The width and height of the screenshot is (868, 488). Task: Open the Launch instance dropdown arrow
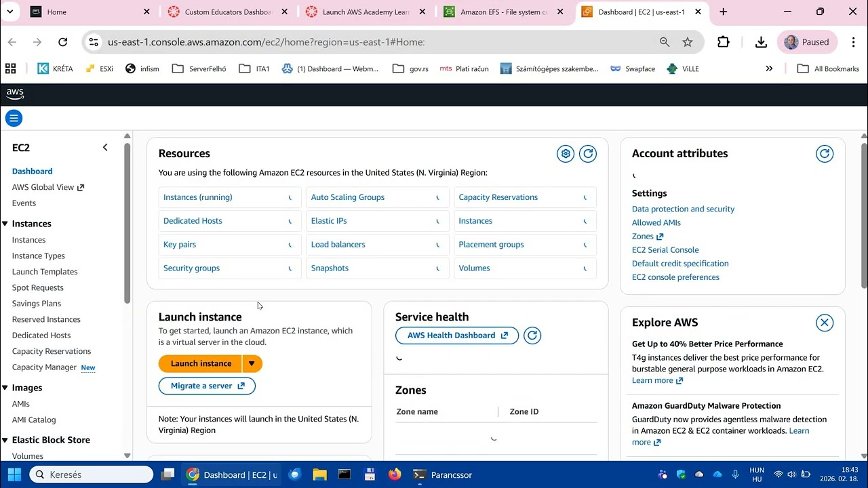tap(252, 364)
